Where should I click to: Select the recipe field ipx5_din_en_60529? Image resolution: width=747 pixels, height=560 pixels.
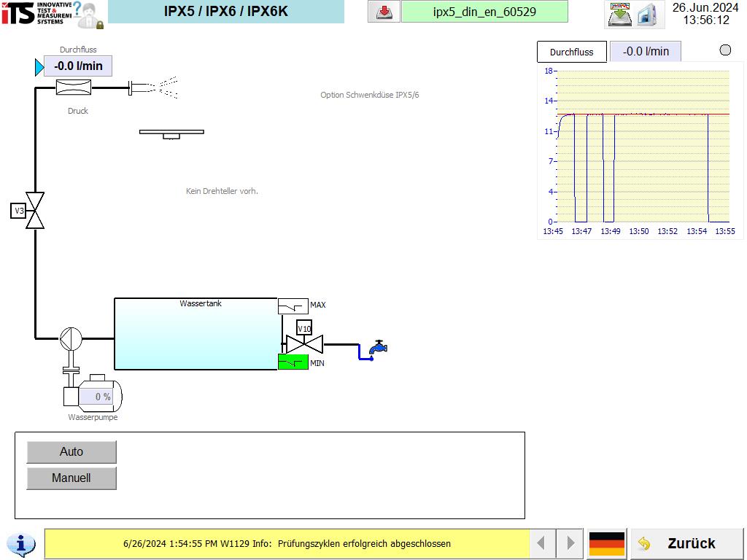(x=484, y=12)
